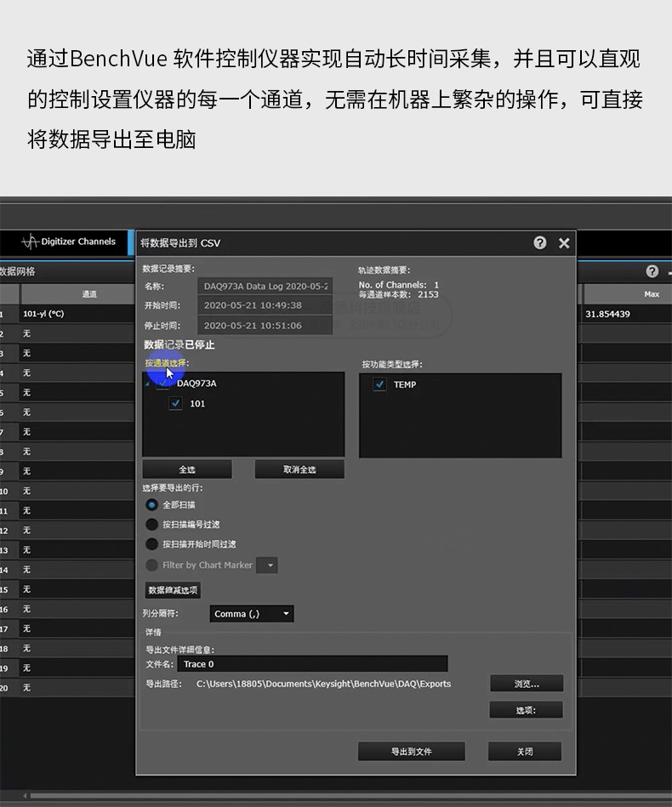Uncheck the TEMP function type checkbox
Viewport: 672px width, 807px height.
(379, 384)
